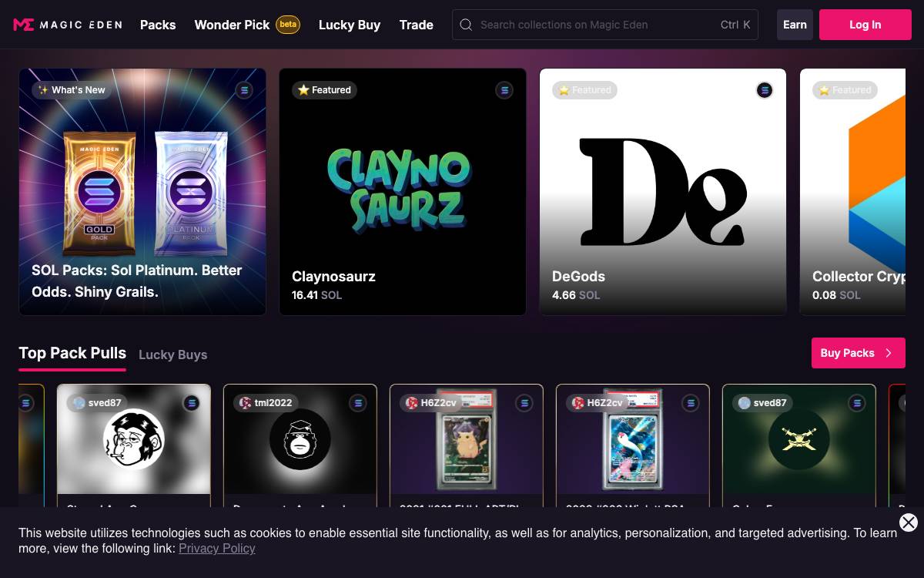The height and width of the screenshot is (578, 924).
Task: Open the first H6Z2cv graded card pull
Action: 467,445
